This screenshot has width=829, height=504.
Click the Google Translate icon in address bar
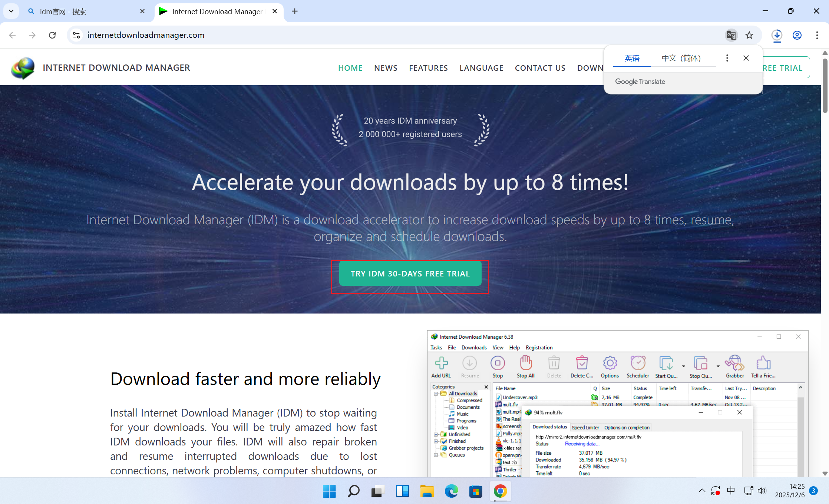pos(731,35)
